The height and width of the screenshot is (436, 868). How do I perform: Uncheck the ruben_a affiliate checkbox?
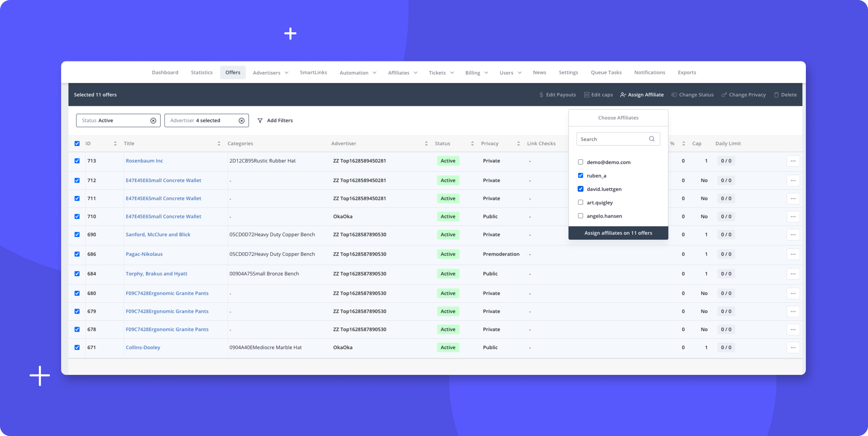[580, 176]
